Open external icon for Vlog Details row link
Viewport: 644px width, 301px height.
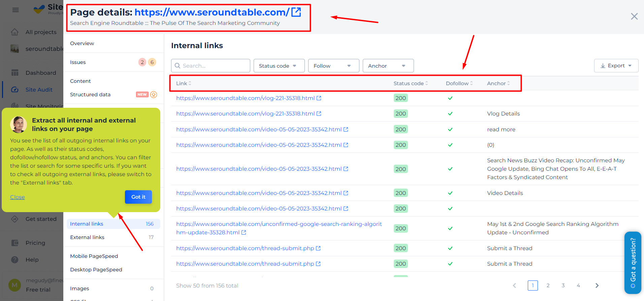[x=319, y=113]
